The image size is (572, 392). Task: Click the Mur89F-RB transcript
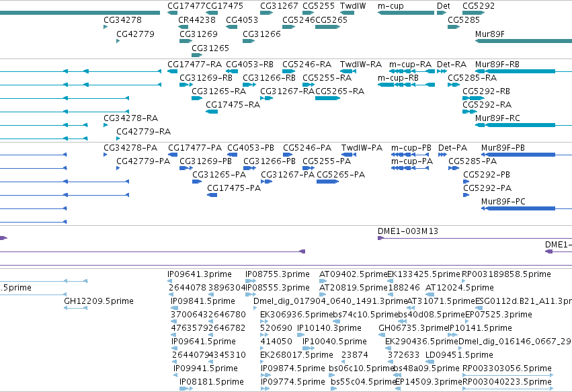tap(524, 71)
